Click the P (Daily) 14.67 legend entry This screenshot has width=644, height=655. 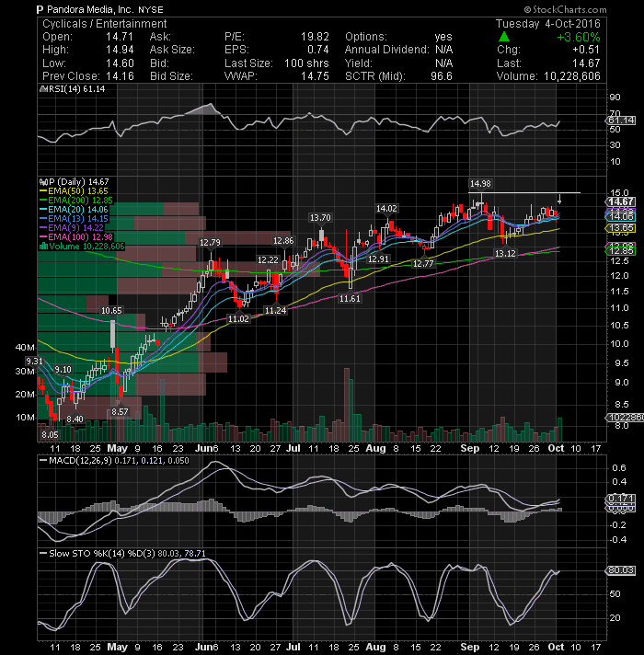point(77,182)
